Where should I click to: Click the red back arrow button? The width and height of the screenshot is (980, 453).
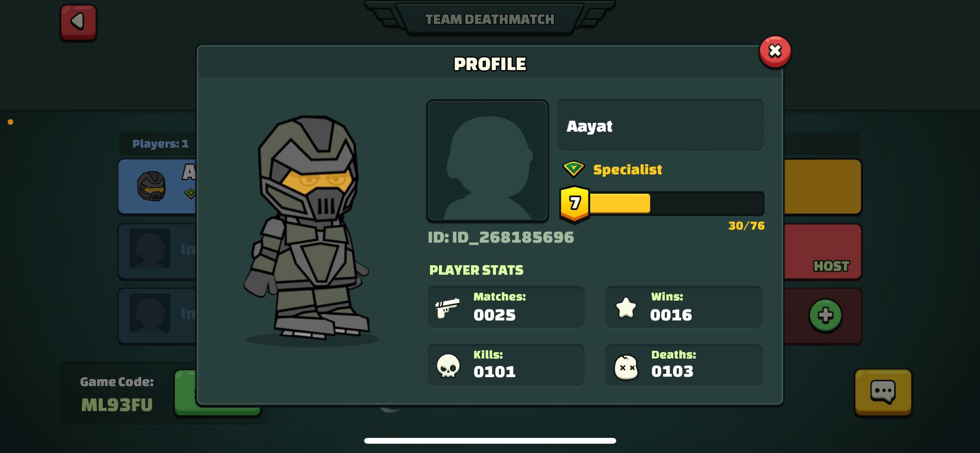coord(78,22)
